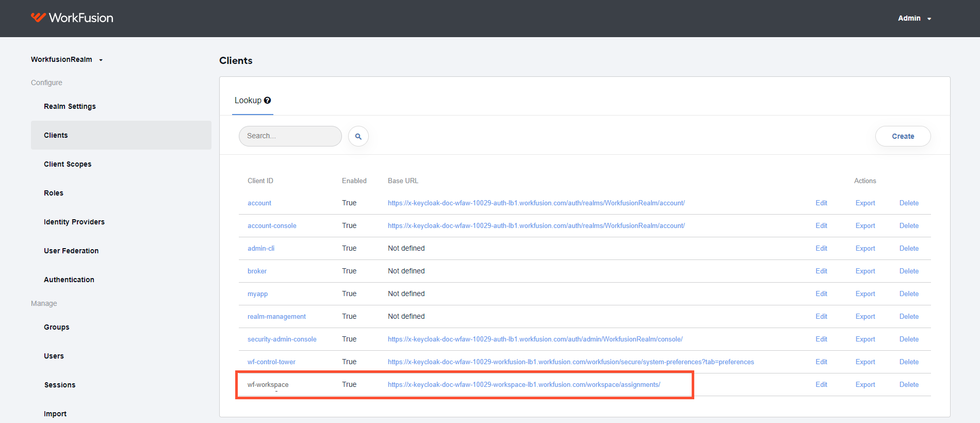The image size is (980, 423).
Task: Edit the myapp client
Action: (x=821, y=294)
